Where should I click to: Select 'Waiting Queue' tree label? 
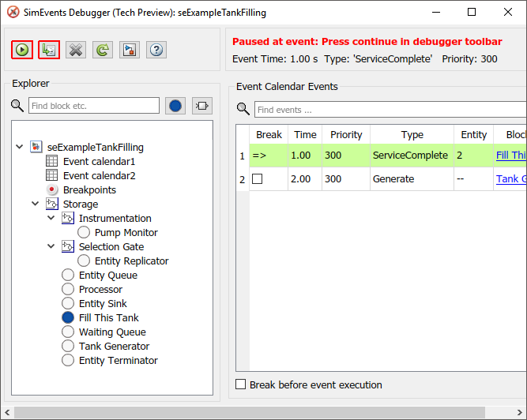point(112,332)
